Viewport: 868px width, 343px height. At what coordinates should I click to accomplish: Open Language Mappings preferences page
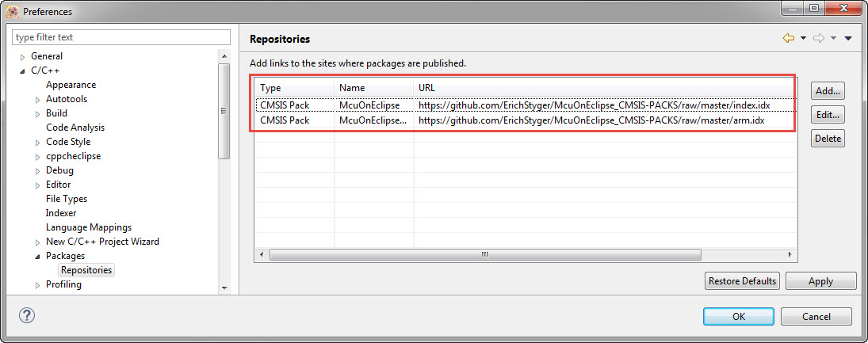pyautogui.click(x=88, y=227)
